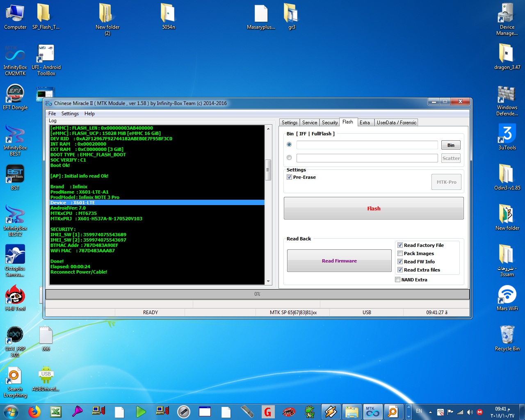Open the Recycle Bin
Screen dimensions: 525x420
[507, 338]
